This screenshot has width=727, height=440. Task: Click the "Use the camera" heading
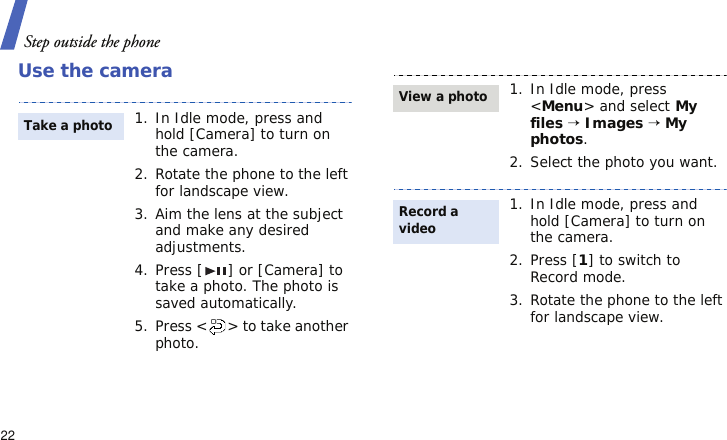point(95,72)
